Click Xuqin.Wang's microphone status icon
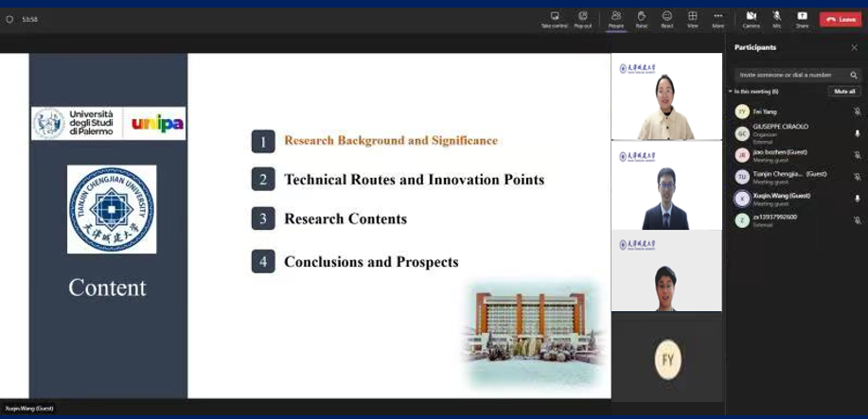This screenshot has width=868, height=419. coord(857,199)
